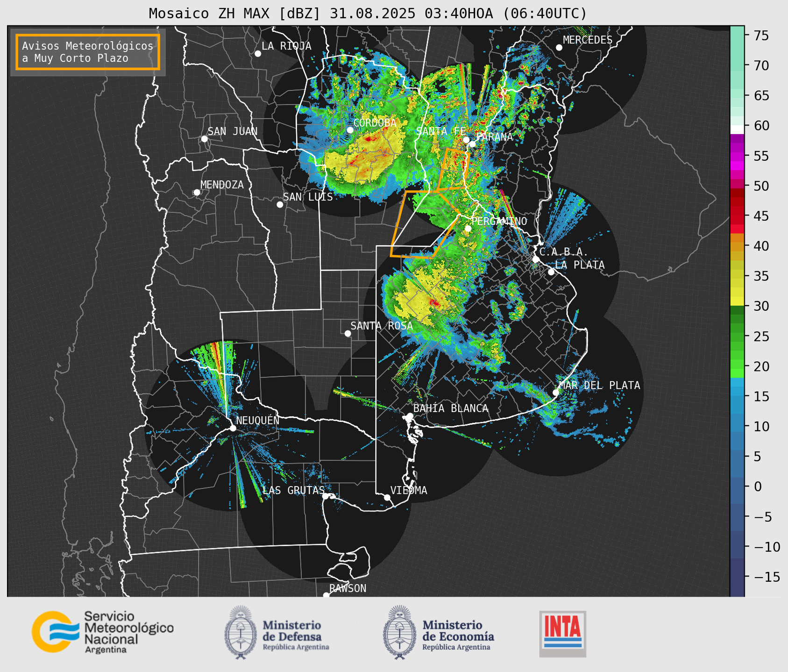Click the LAS GRUTAS city label

pyautogui.click(x=293, y=490)
